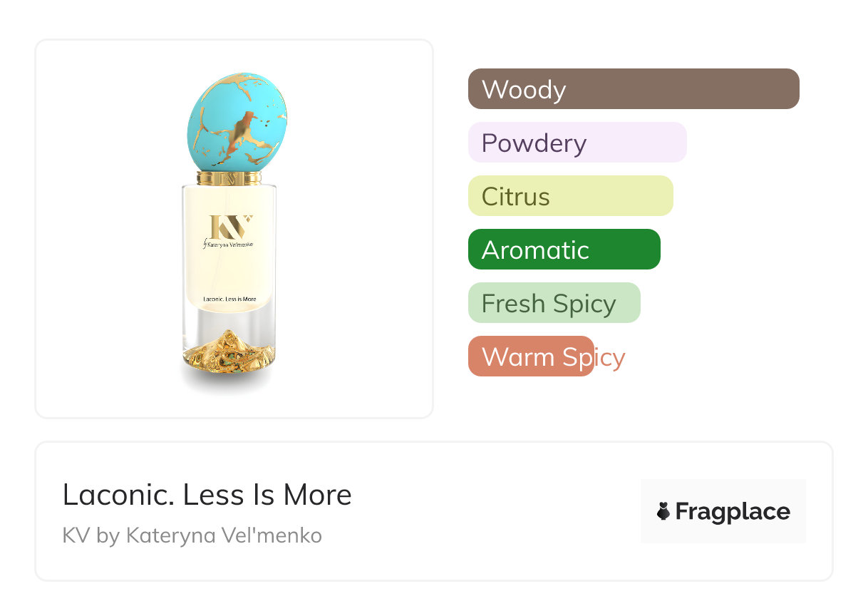Click the Fragplace bottle logo icon
The image size is (868, 616).
pyautogui.click(x=663, y=511)
